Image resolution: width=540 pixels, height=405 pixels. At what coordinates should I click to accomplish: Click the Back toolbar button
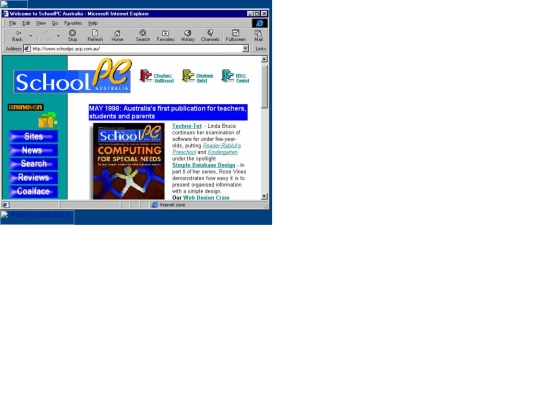[17, 36]
